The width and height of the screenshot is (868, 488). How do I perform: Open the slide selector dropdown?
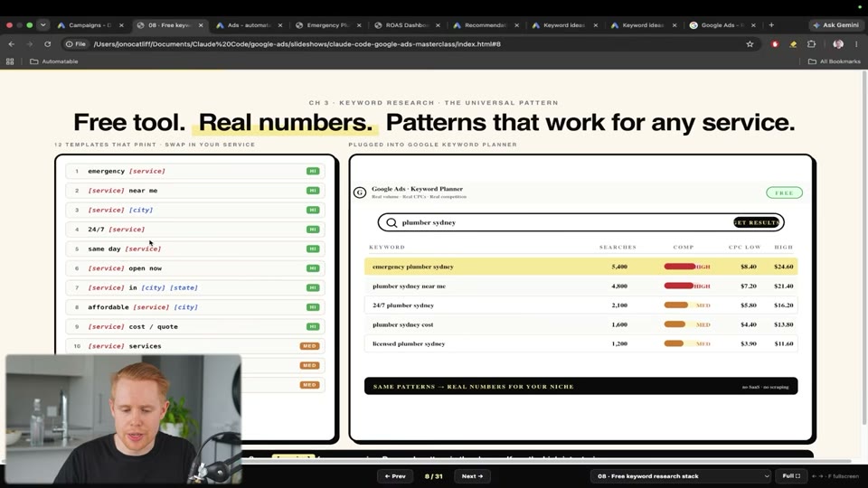681,476
